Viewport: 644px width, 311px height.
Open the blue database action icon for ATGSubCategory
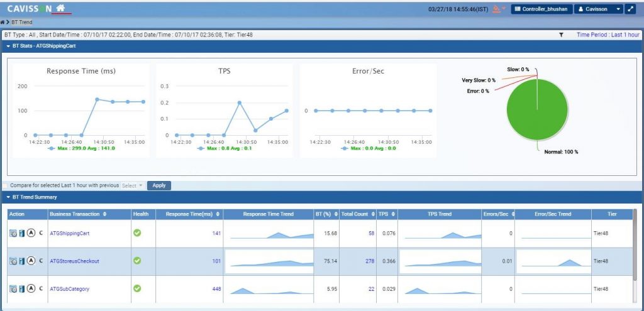click(22, 289)
